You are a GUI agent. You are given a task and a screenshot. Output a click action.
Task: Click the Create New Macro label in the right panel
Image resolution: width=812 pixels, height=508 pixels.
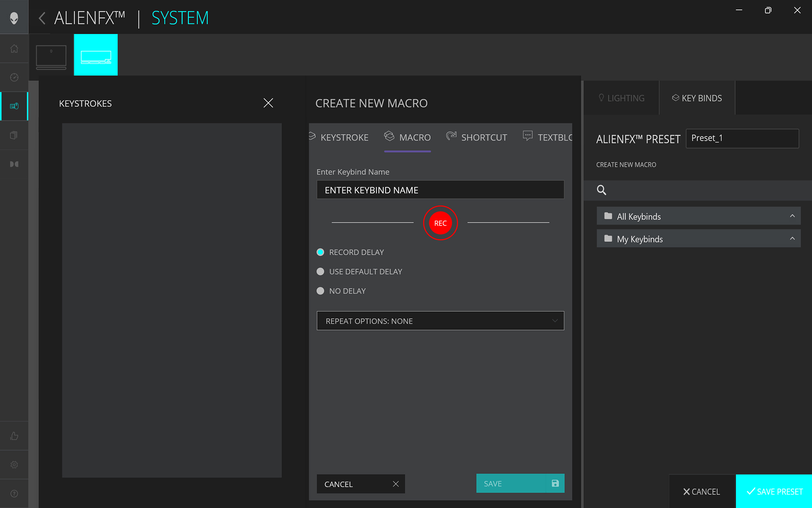(626, 165)
